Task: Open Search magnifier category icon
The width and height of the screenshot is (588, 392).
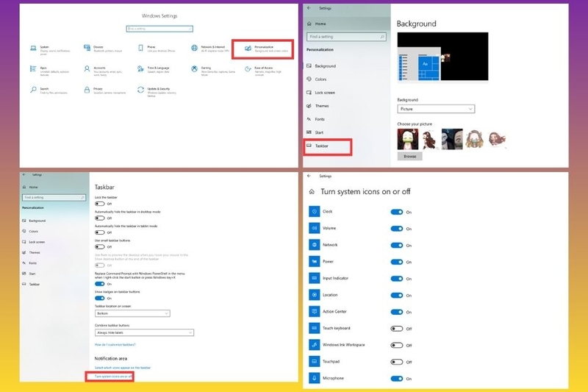Action: coord(33,90)
